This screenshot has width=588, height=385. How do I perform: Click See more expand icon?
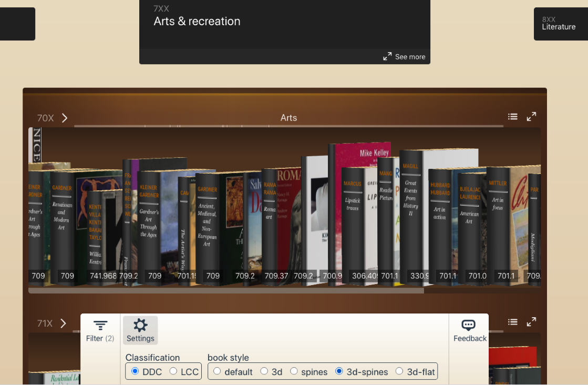[x=387, y=56]
